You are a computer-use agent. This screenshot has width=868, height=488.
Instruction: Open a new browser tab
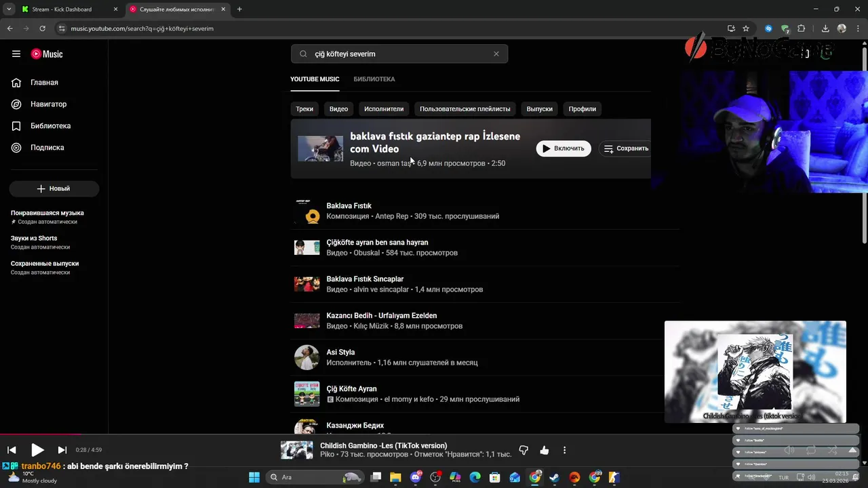[x=239, y=9]
